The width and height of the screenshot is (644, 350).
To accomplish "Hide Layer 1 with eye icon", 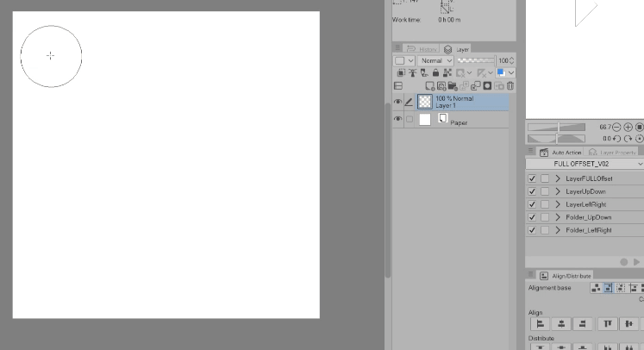I will pos(397,102).
